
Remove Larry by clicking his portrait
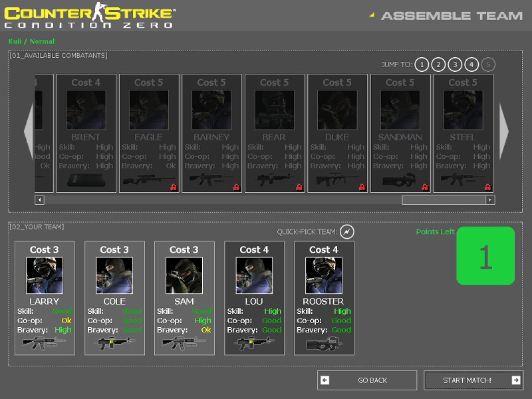click(45, 275)
